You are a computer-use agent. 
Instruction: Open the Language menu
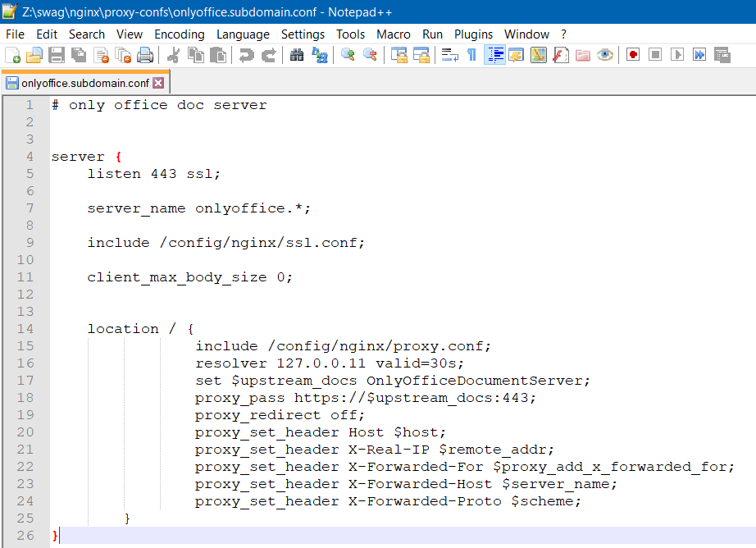point(243,34)
